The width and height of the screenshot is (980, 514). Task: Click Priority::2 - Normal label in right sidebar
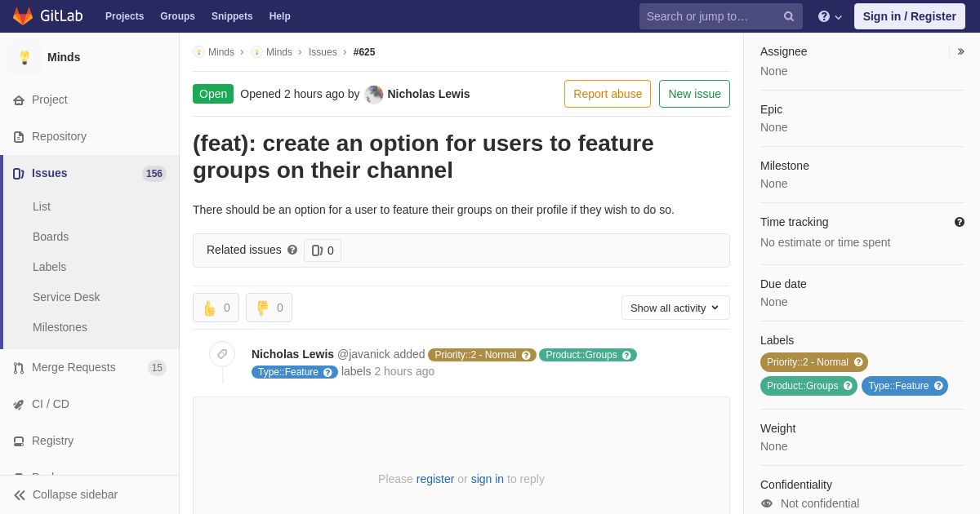click(x=814, y=362)
